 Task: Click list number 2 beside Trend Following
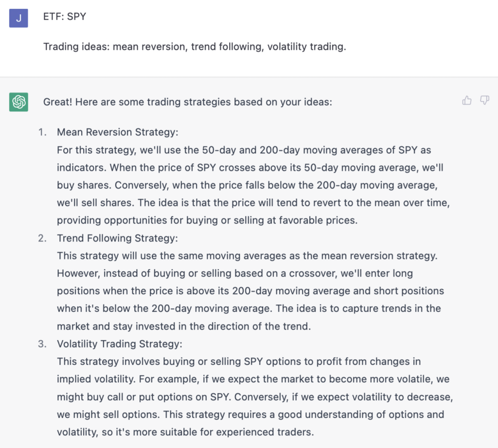click(x=43, y=238)
